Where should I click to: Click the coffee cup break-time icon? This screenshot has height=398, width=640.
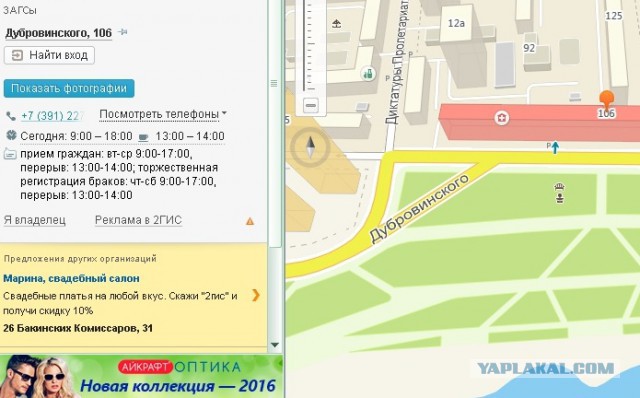[x=144, y=137]
